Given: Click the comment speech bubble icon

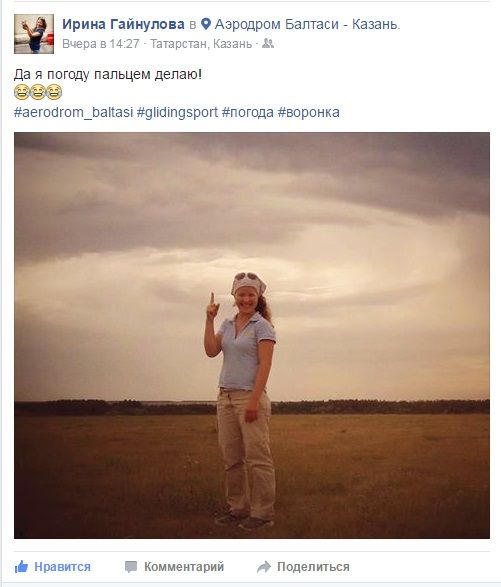Looking at the screenshot, I should click(131, 567).
